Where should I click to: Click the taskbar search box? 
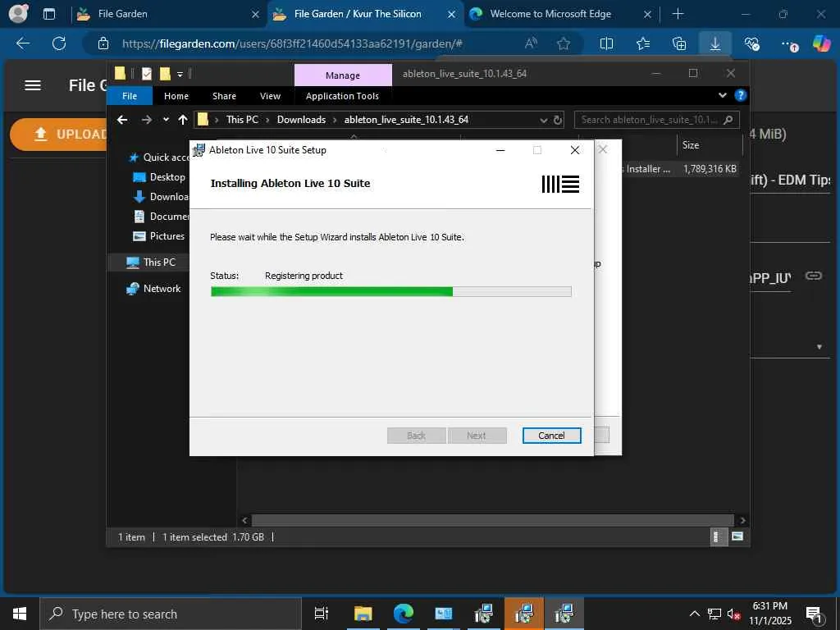[x=171, y=614]
